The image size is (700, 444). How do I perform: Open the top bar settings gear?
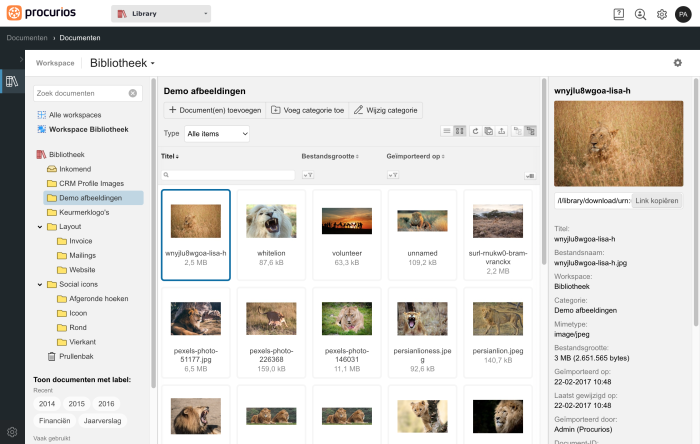tap(662, 14)
